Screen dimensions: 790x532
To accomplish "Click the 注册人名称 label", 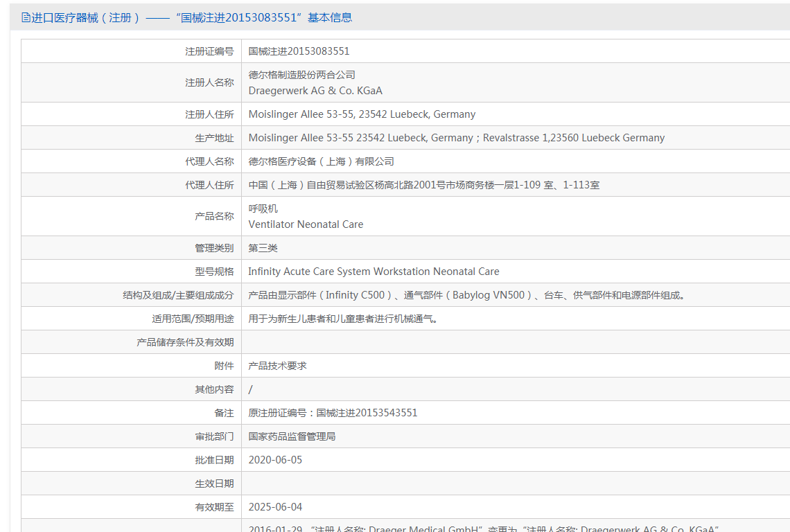I will pos(209,82).
